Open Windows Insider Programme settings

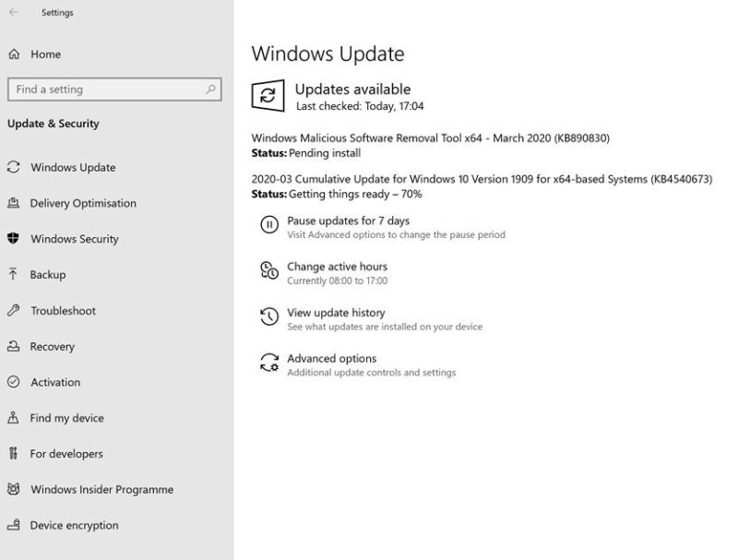tap(102, 489)
